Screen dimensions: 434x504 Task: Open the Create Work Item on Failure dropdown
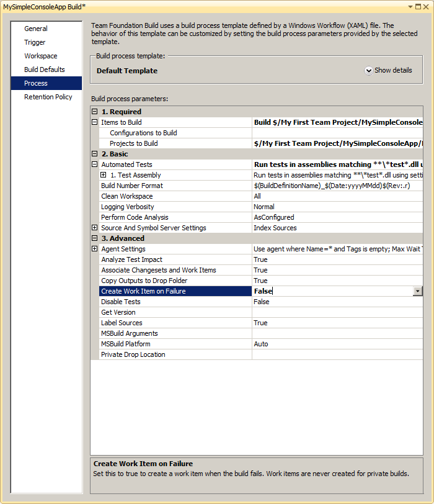pyautogui.click(x=417, y=291)
